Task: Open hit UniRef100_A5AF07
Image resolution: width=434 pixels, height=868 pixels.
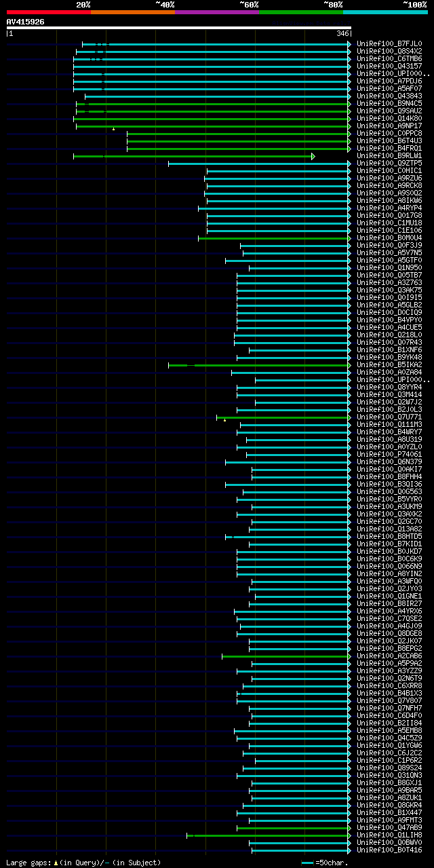Action: coord(389,88)
